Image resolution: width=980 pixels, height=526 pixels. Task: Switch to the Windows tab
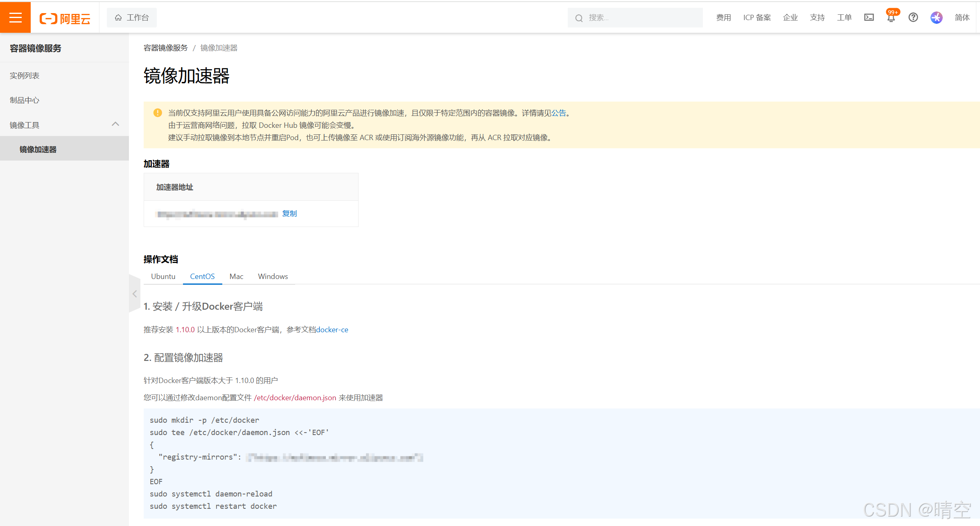click(273, 277)
